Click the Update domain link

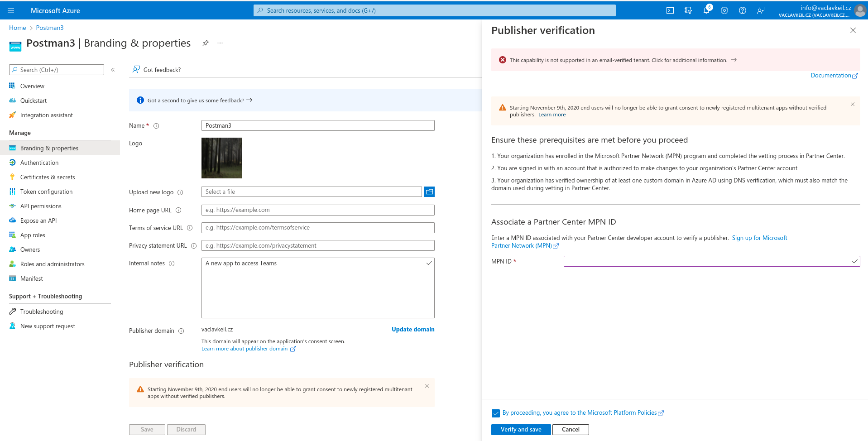pyautogui.click(x=413, y=329)
